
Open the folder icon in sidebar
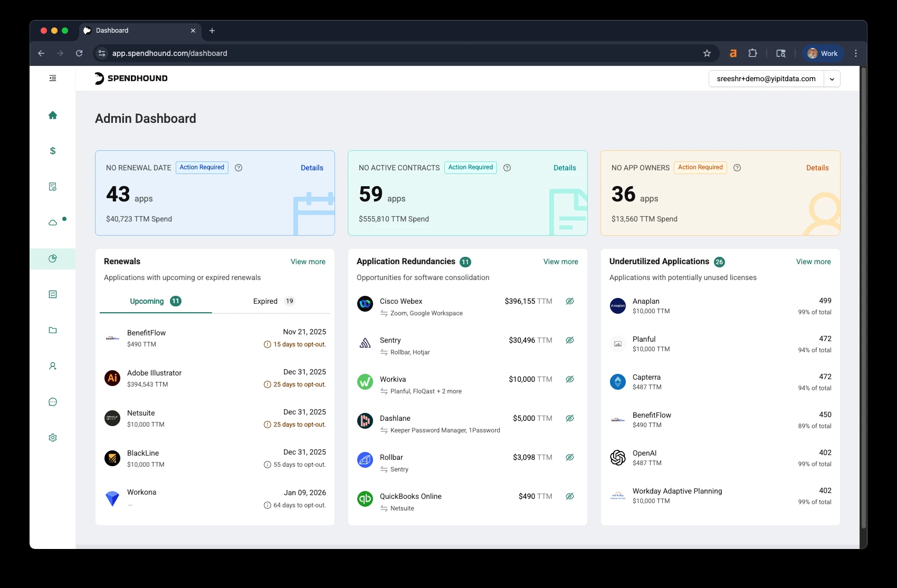click(53, 330)
